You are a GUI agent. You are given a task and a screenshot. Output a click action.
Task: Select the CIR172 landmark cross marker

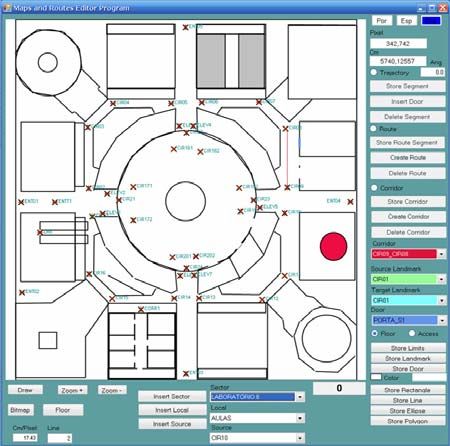[133, 220]
